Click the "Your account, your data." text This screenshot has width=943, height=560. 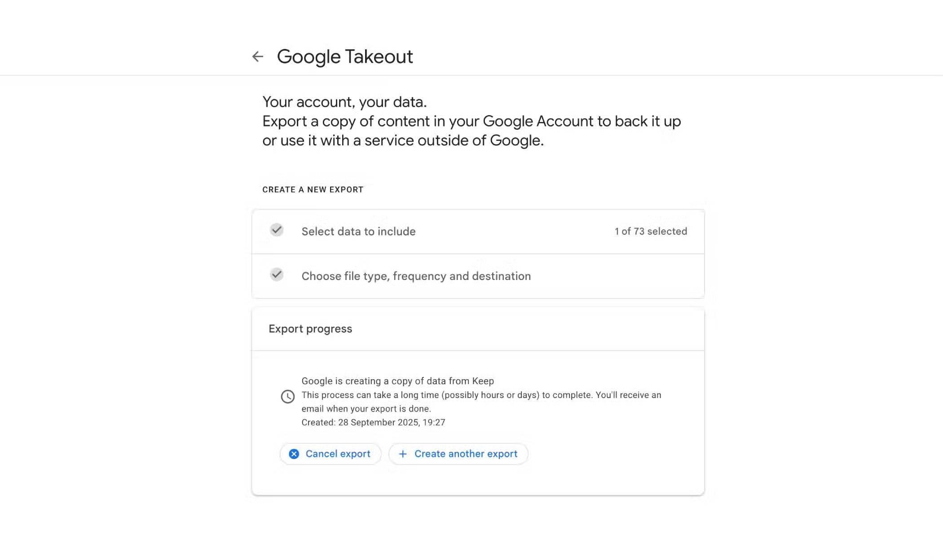click(x=344, y=102)
